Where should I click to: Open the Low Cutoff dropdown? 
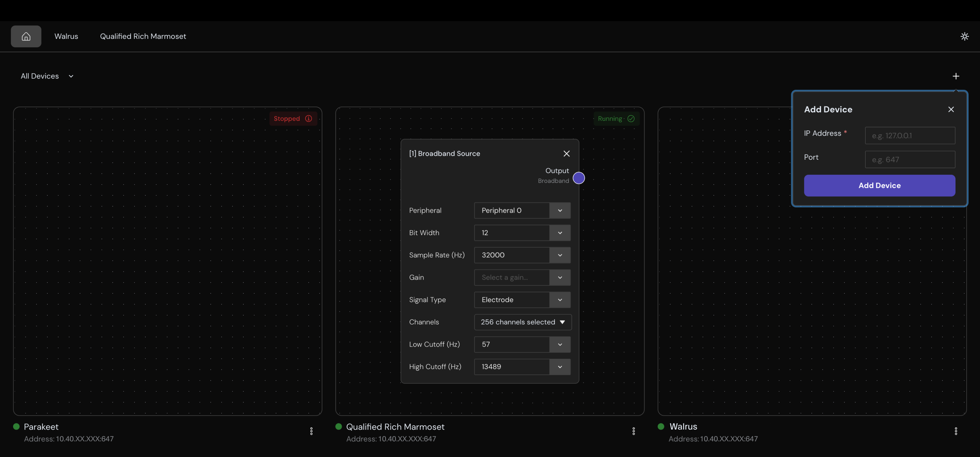522,344
